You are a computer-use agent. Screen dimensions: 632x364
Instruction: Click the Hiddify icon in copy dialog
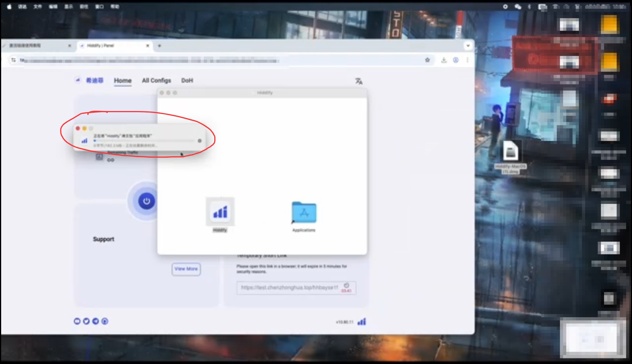click(x=84, y=141)
